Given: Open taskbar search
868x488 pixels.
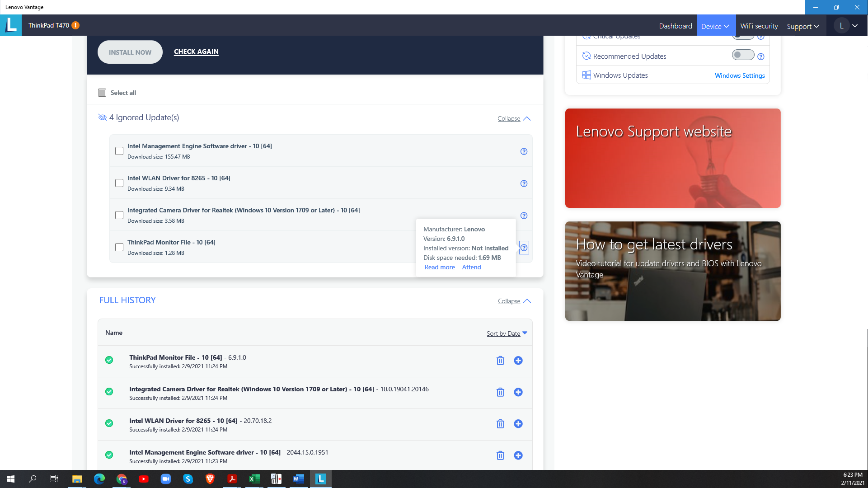Looking at the screenshot, I should pyautogui.click(x=33, y=479).
